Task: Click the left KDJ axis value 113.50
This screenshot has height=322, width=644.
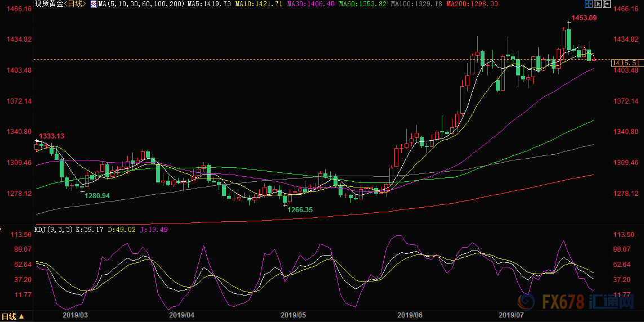Action: 21,235
